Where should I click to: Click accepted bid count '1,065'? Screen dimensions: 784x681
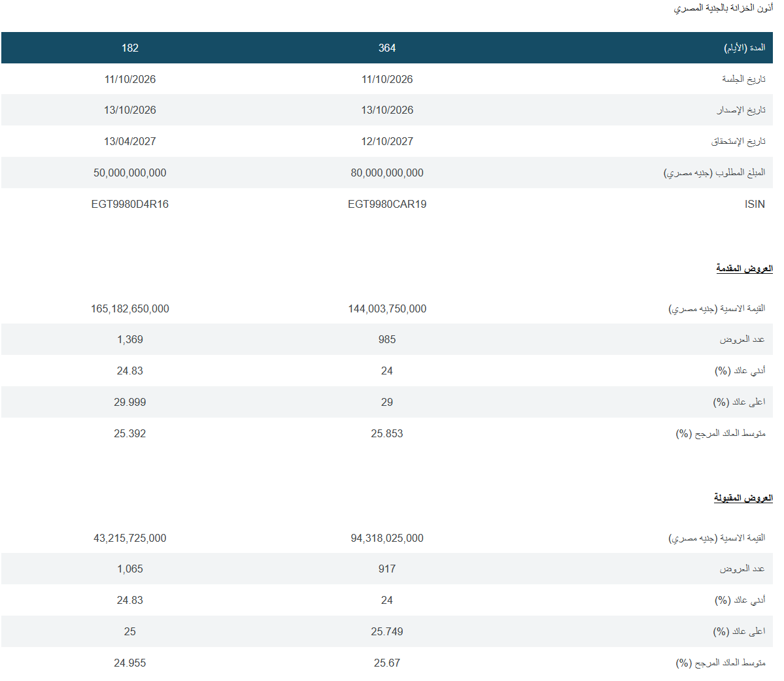point(130,569)
